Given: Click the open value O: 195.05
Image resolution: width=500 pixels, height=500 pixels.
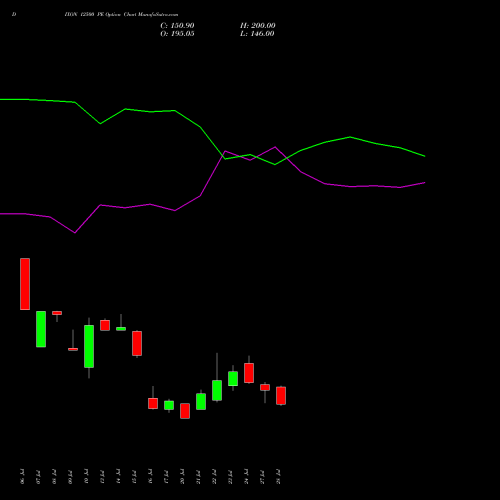Looking at the screenshot, I should click(177, 34).
